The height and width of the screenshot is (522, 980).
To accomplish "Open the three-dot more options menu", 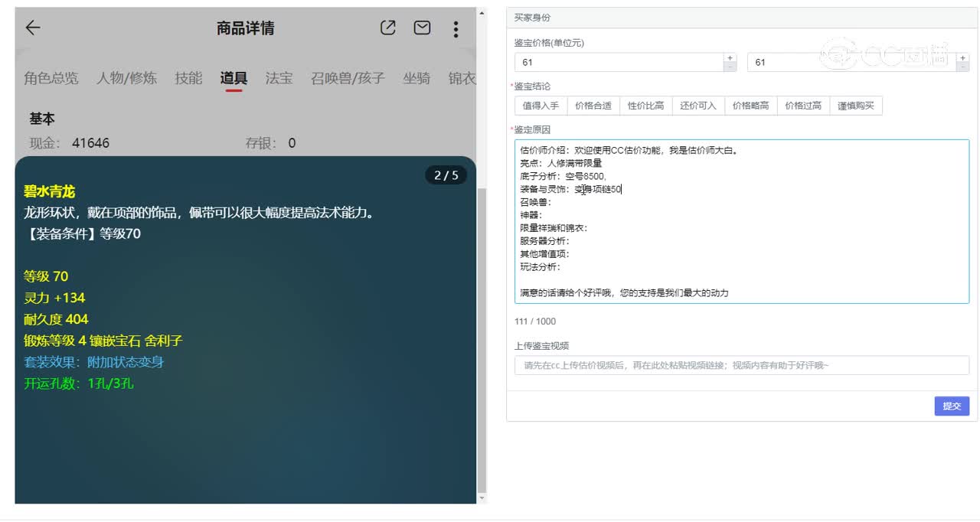I will [x=456, y=28].
